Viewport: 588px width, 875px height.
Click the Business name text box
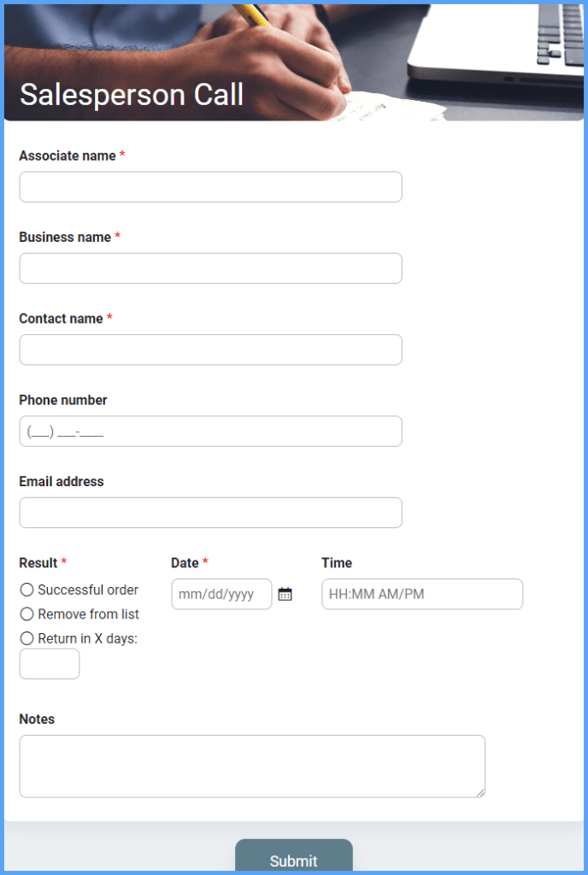point(210,267)
